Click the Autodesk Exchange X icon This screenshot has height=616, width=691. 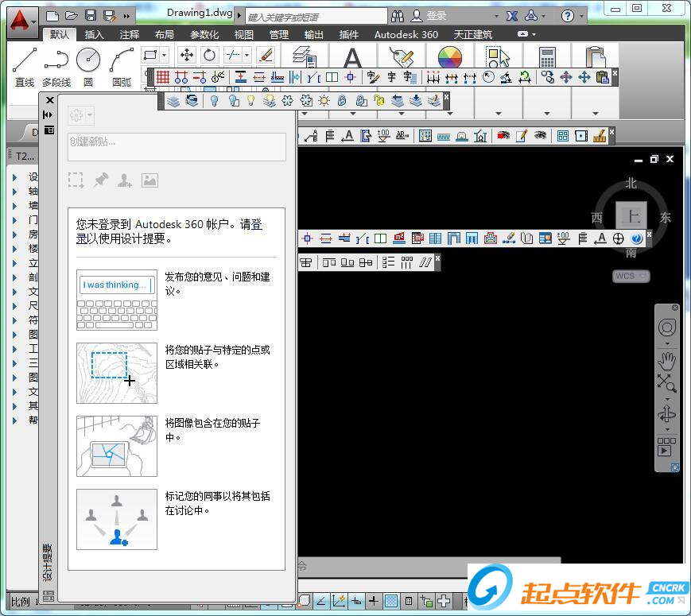[511, 17]
